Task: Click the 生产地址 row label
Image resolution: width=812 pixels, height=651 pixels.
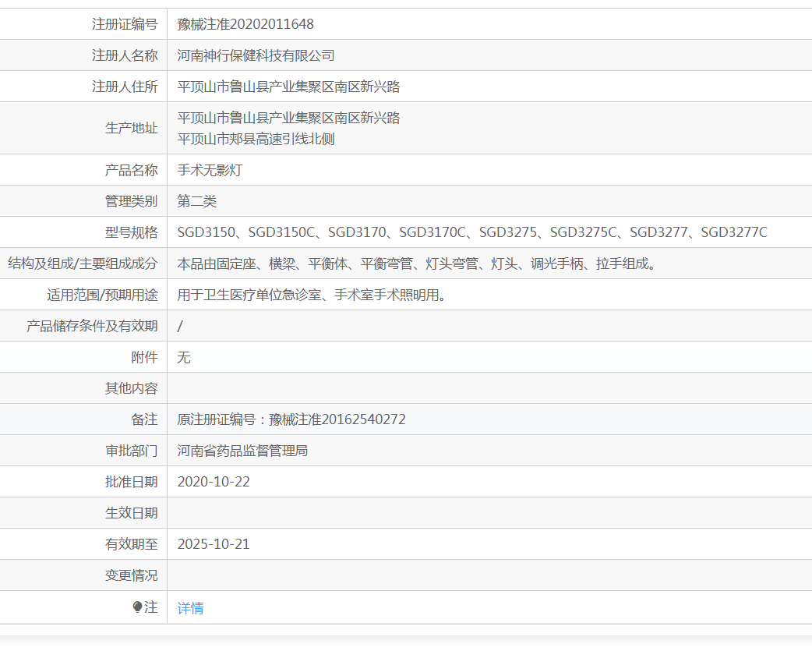Action: (132, 128)
